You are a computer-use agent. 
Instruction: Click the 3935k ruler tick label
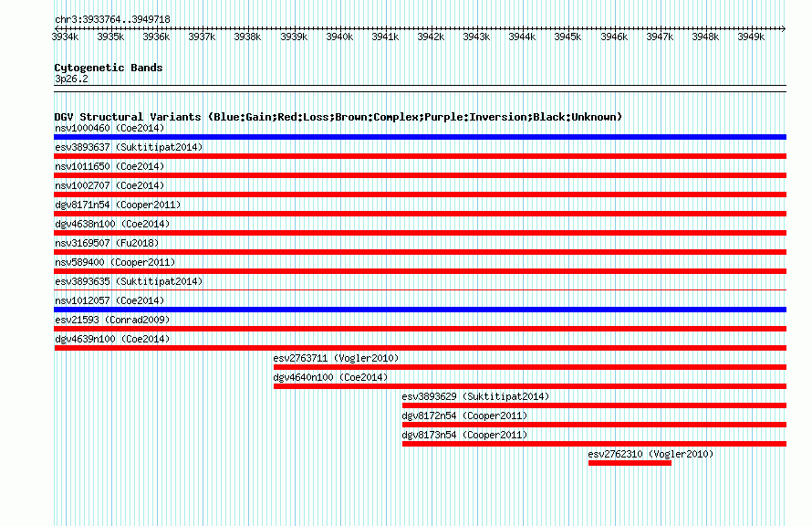click(110, 37)
